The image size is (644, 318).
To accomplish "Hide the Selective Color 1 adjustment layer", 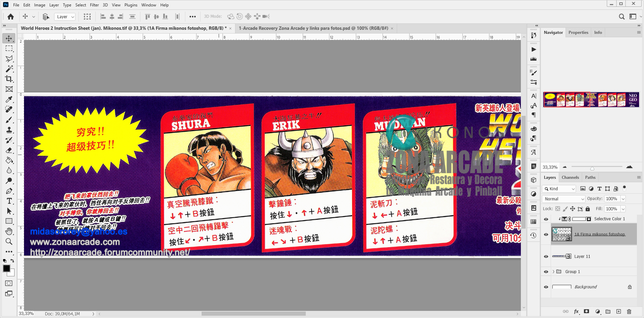I will (x=546, y=219).
